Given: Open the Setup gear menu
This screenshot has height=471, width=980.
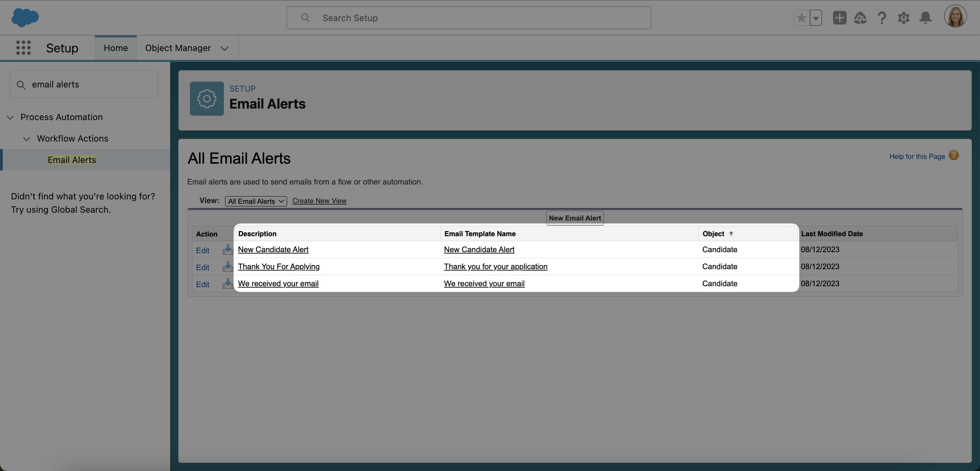Looking at the screenshot, I should click(x=903, y=18).
